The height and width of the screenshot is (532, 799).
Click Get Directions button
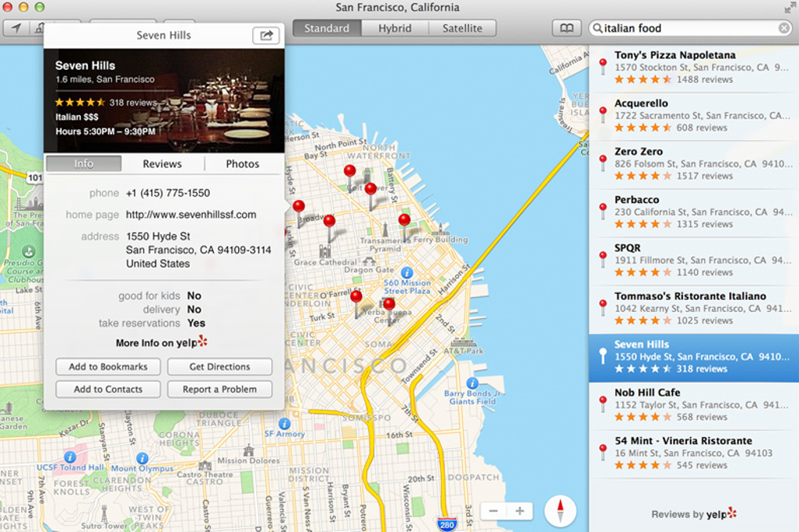coord(219,367)
